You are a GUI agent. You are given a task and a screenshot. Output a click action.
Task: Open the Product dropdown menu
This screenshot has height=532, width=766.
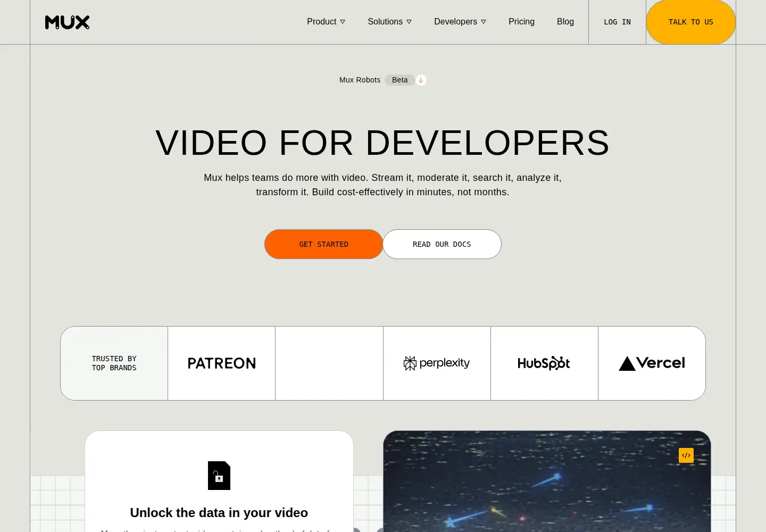coord(326,22)
